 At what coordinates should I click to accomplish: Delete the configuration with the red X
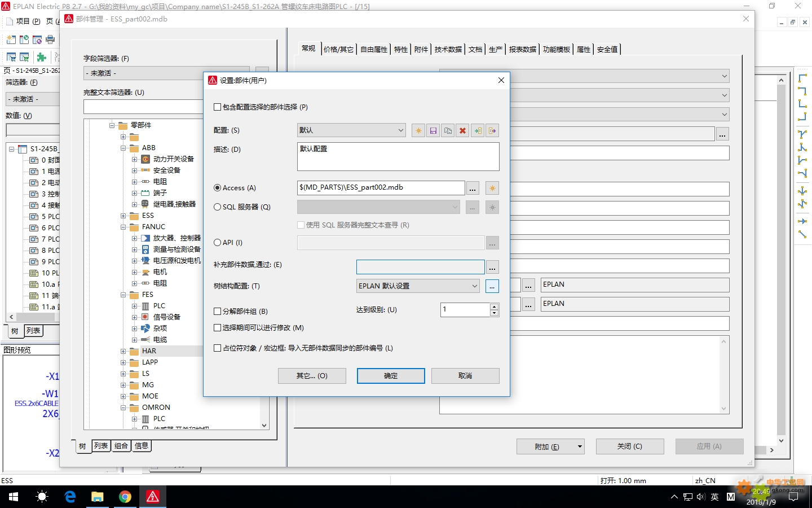462,130
